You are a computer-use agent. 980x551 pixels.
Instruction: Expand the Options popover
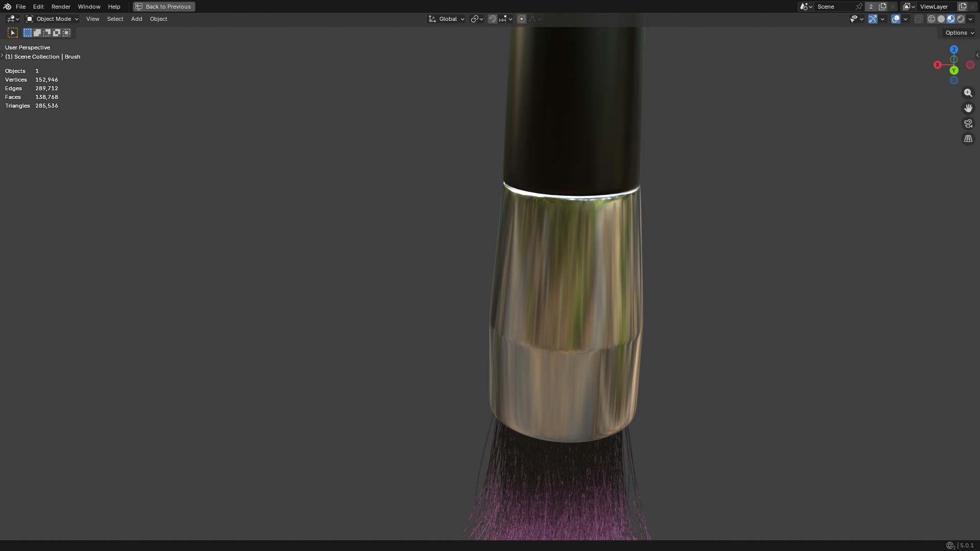960,33
